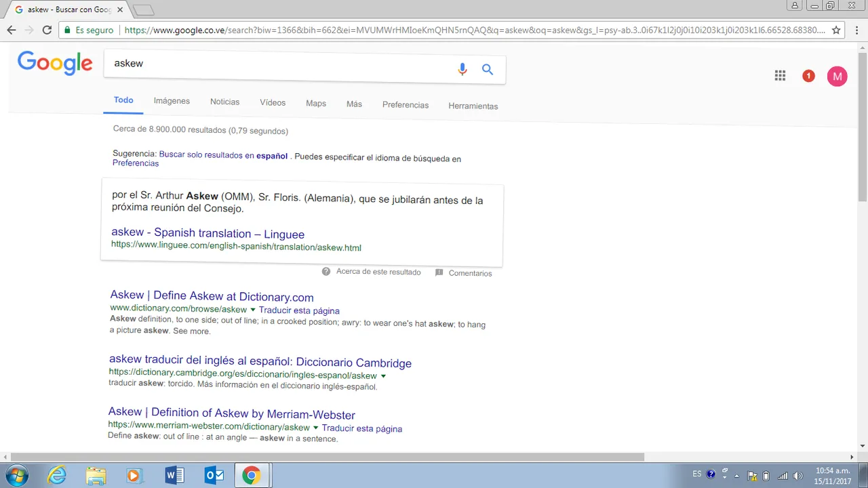Bookmark this page with the star icon
The height and width of the screenshot is (488, 868).
click(x=836, y=30)
